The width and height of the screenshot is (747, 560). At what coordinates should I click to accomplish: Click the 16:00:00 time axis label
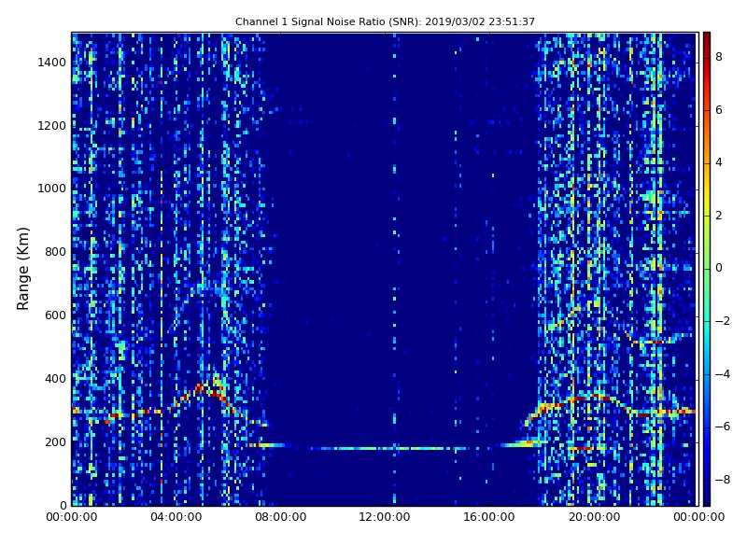489,517
